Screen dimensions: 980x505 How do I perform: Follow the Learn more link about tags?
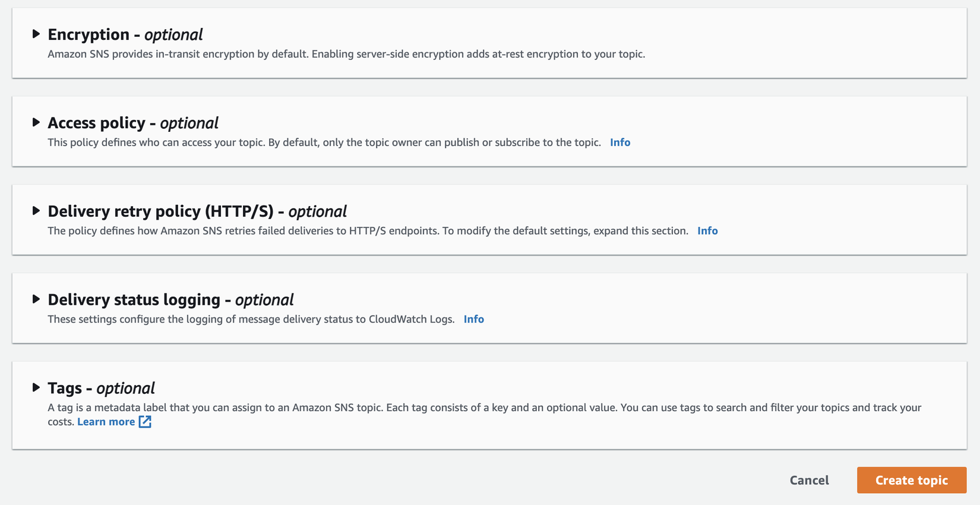(106, 422)
